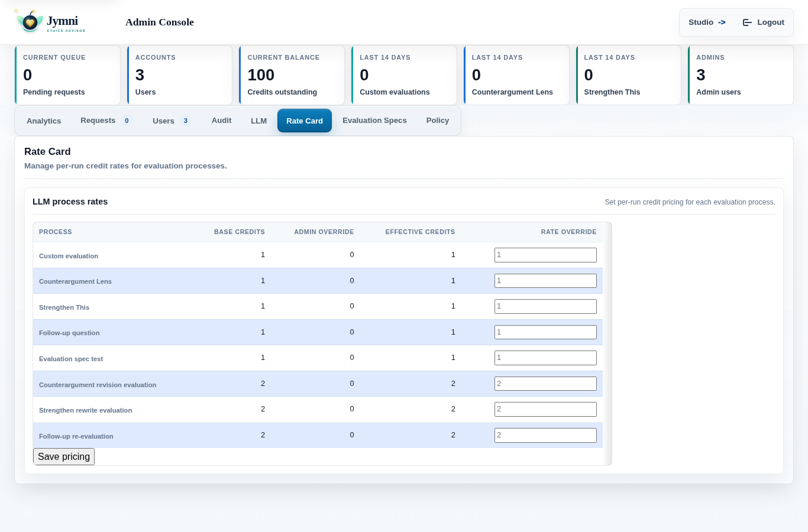Viewport: 808px width, 532px height.
Task: Click the Admin Console title
Action: pyautogui.click(x=160, y=22)
